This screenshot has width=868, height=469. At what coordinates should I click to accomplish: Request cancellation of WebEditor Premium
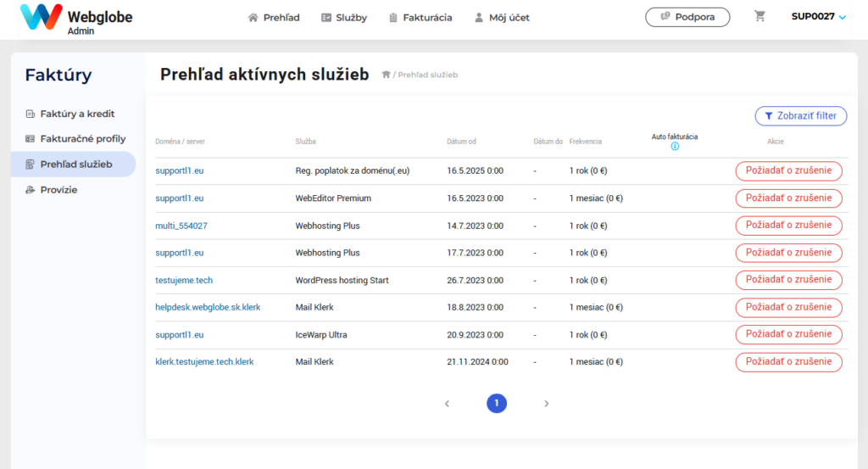pyautogui.click(x=789, y=198)
